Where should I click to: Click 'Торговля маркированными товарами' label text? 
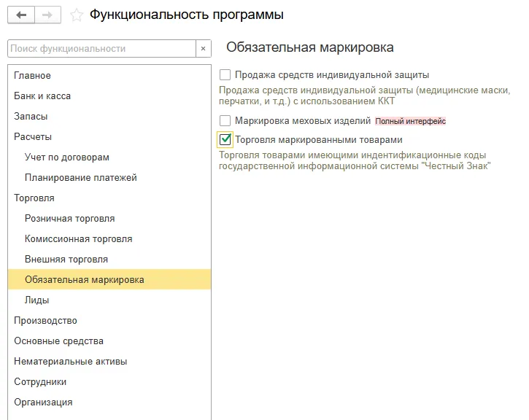(319, 139)
